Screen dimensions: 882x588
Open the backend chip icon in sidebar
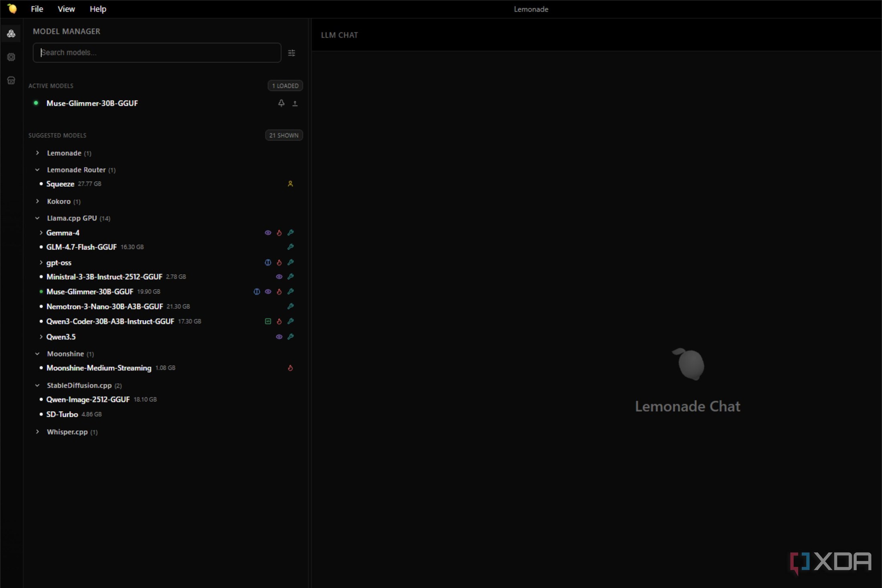click(x=11, y=57)
